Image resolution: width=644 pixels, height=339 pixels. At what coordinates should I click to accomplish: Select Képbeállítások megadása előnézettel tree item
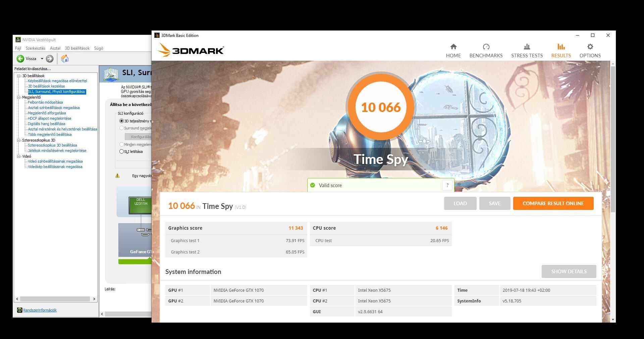point(57,81)
